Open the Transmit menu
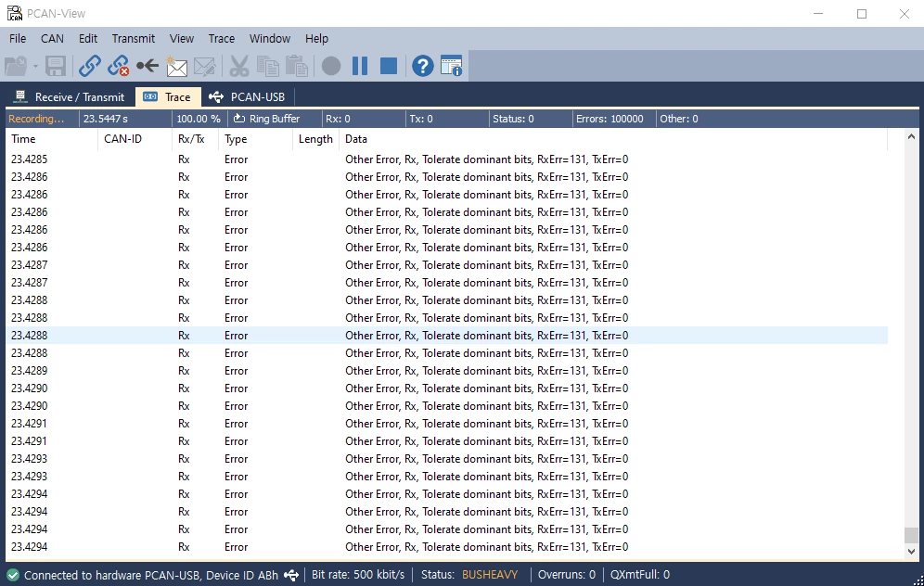The height and width of the screenshot is (586, 924). point(134,38)
